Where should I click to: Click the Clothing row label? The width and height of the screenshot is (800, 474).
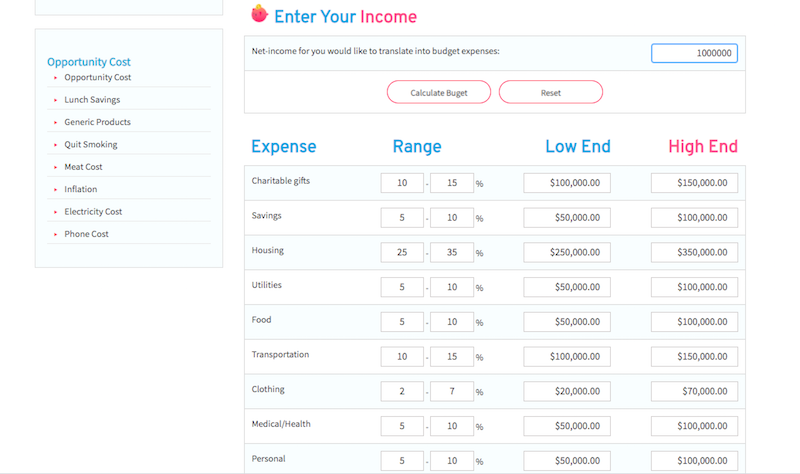click(x=268, y=389)
